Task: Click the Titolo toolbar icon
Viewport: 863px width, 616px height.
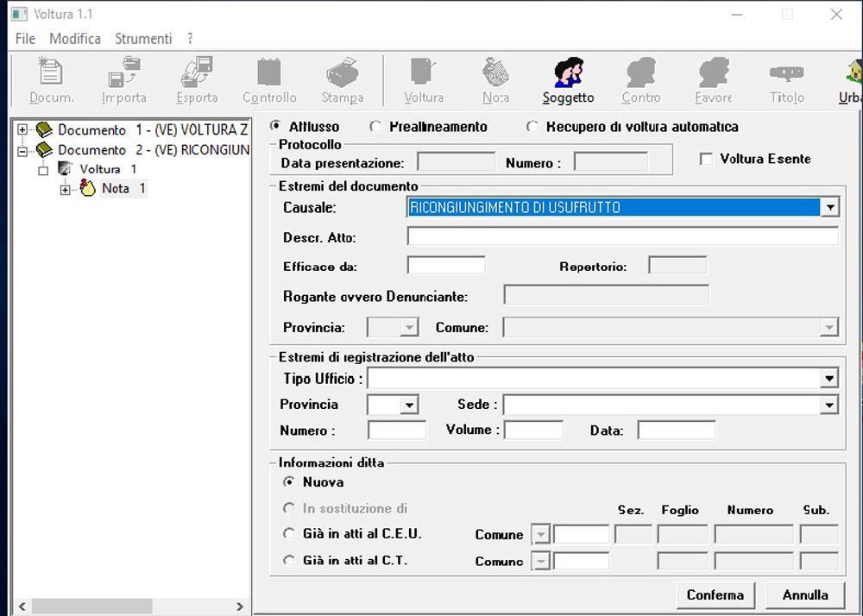Action: coord(786,72)
